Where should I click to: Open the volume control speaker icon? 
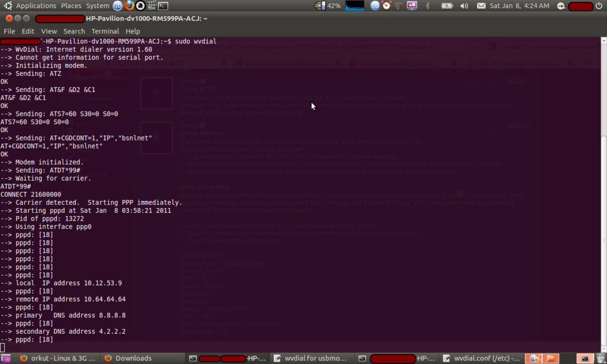pos(464,6)
